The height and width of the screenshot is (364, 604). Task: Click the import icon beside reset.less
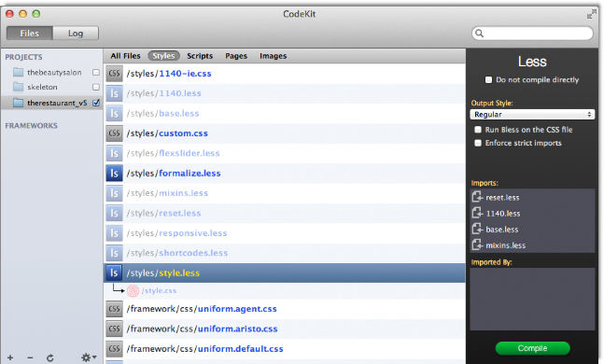tap(477, 197)
